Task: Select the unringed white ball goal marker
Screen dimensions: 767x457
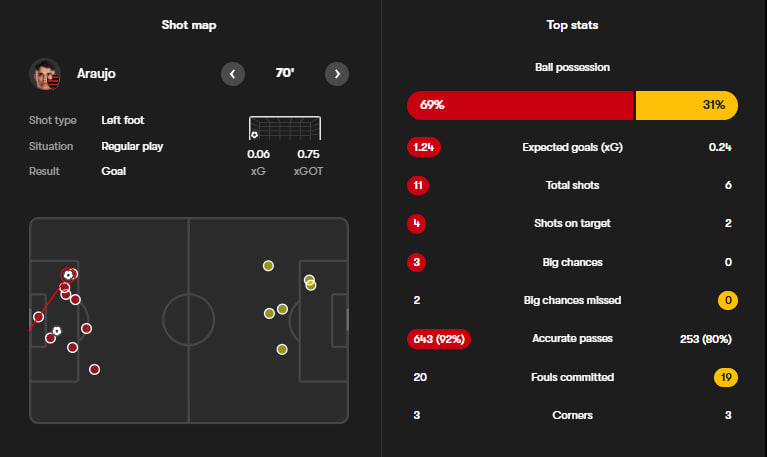Action: tap(57, 331)
